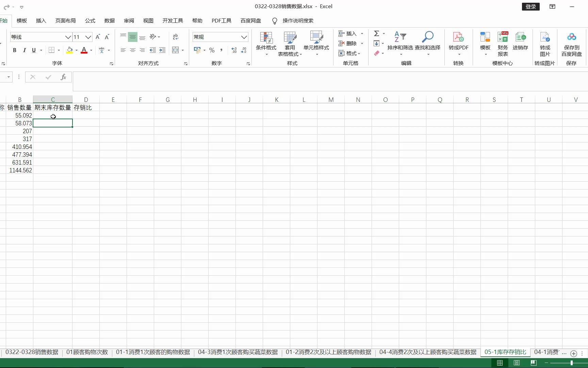588x368 pixels.
Task: Decrease font size
Action: coord(107,37)
